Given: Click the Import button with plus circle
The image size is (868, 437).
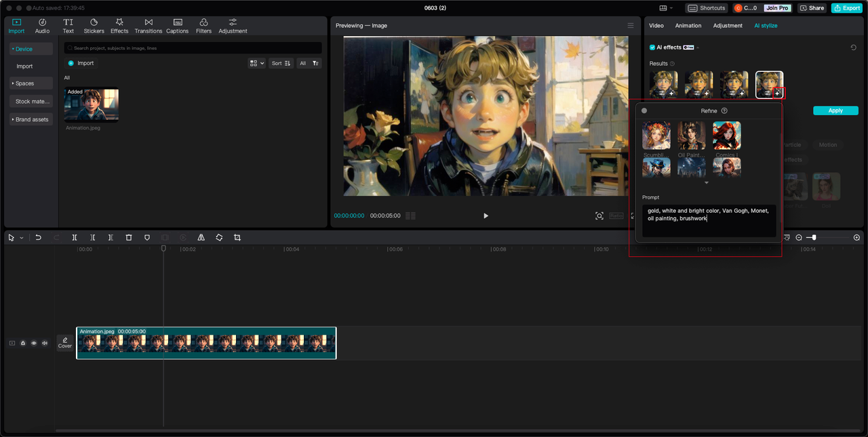Looking at the screenshot, I should point(81,63).
